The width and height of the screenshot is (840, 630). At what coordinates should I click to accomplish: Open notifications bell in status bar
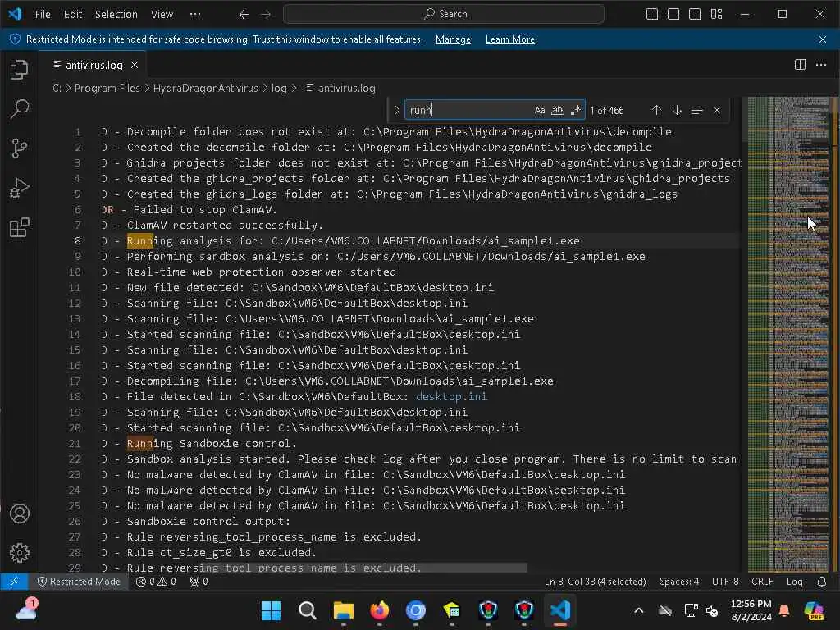coord(822,582)
